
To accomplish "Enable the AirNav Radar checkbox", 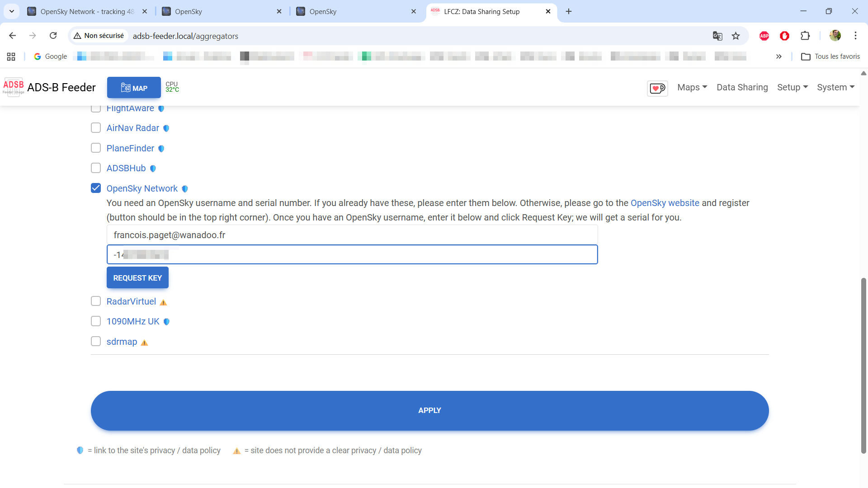I will [x=96, y=128].
